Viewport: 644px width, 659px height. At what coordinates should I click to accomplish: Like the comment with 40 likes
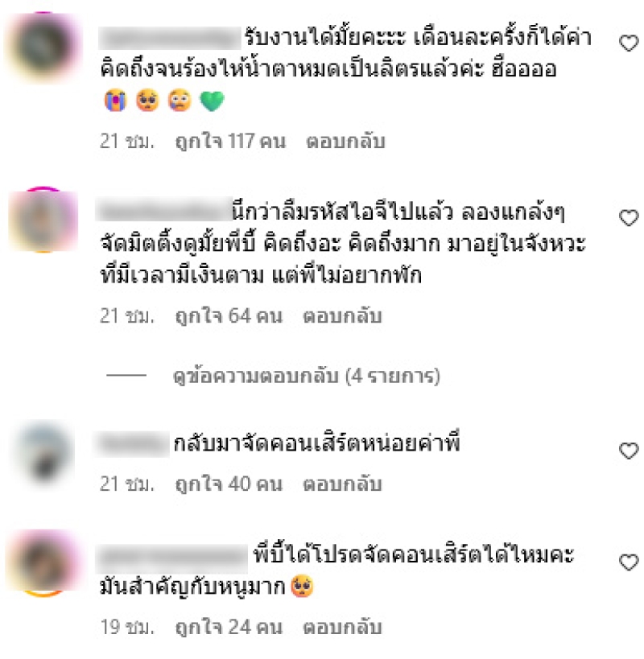[629, 451]
